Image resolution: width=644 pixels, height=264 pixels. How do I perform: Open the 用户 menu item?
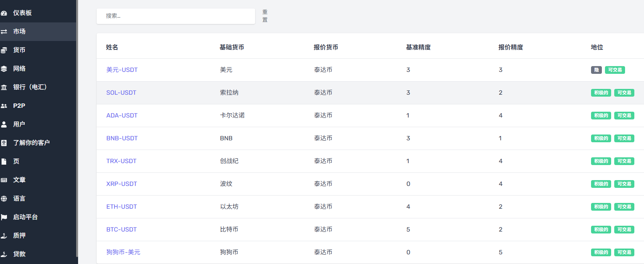38,124
